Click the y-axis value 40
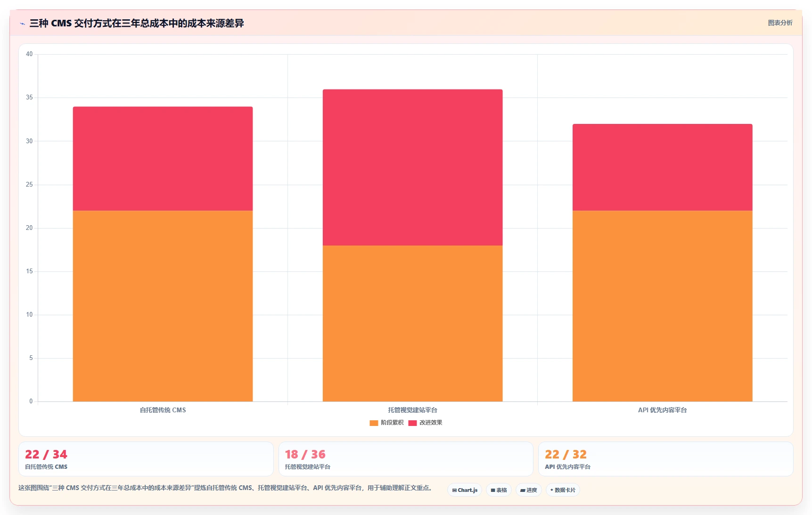Viewport: 812px width, 515px height. [x=29, y=54]
